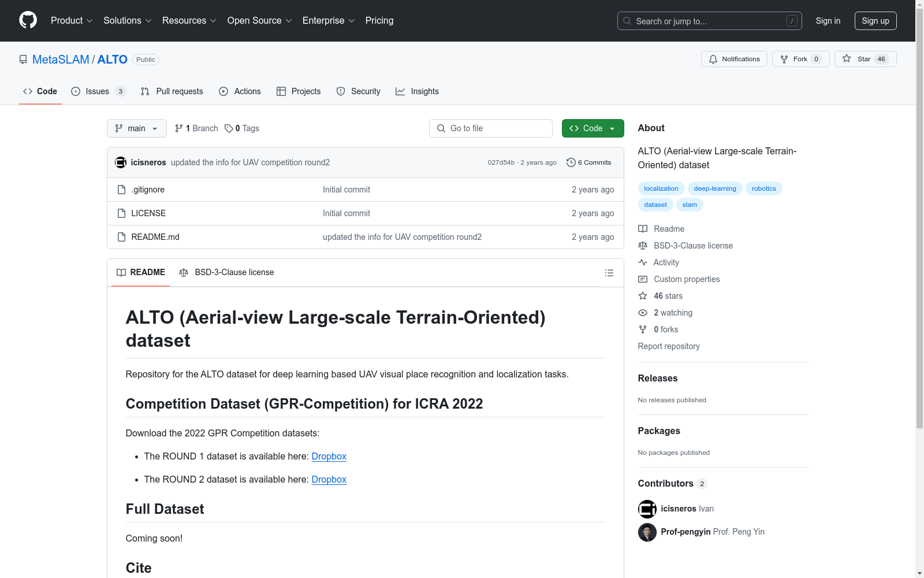Open the ROUND 2 Dropbox link
Screen dimensions: 924x578
(329, 480)
